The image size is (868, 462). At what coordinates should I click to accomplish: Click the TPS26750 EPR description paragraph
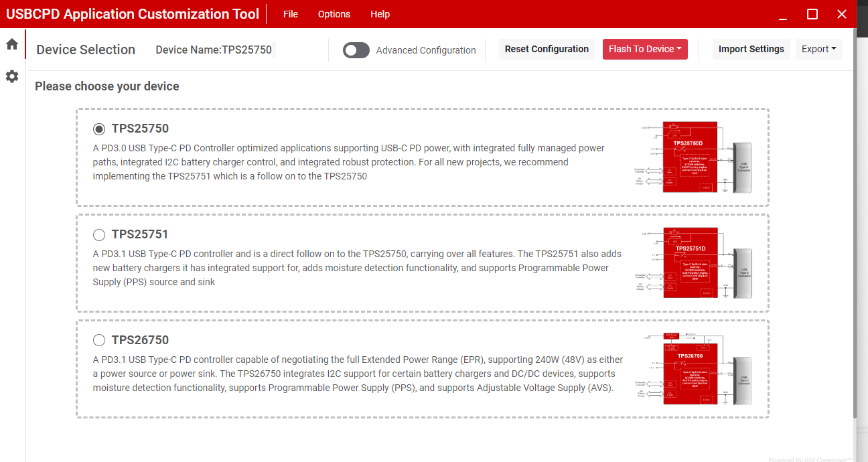(358, 374)
